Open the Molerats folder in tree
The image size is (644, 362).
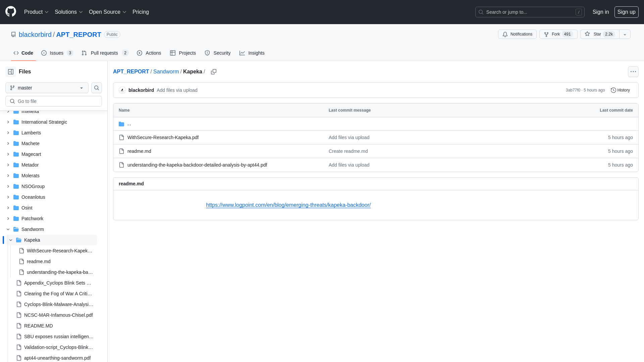click(x=31, y=176)
